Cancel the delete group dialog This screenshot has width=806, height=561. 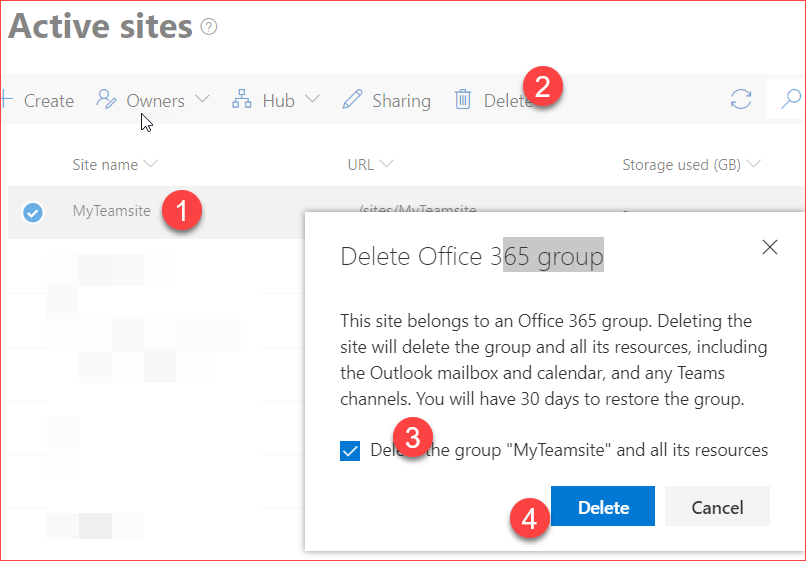click(717, 506)
